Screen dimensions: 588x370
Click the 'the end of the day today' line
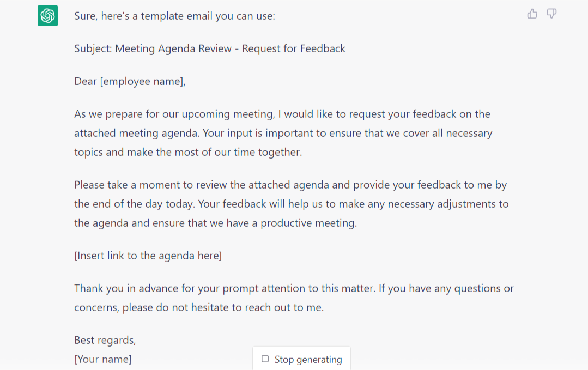(292, 204)
